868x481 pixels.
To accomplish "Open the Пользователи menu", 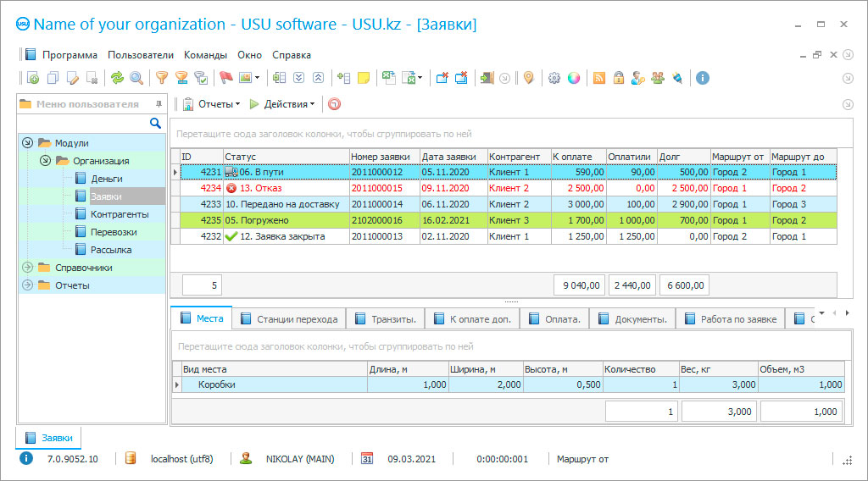I will [141, 55].
